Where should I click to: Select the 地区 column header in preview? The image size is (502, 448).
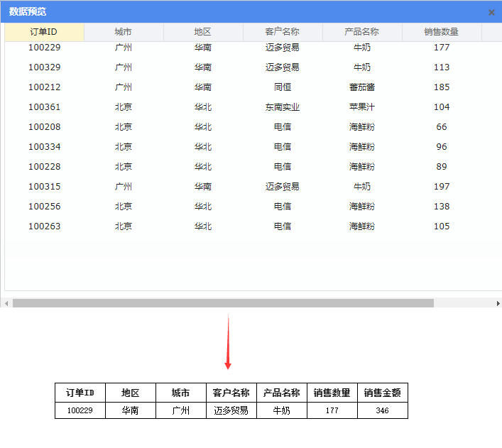pos(203,32)
